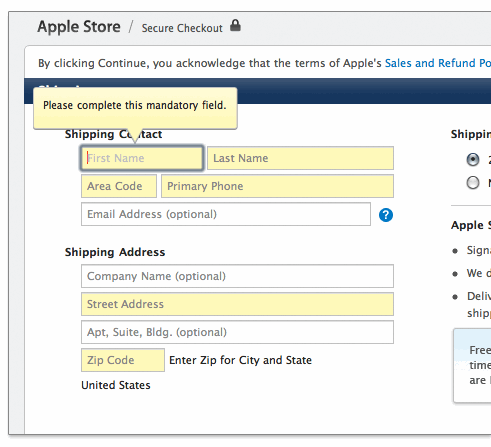Click the Secure Checkout text
This screenshot has width=491, height=447.
coord(182,28)
